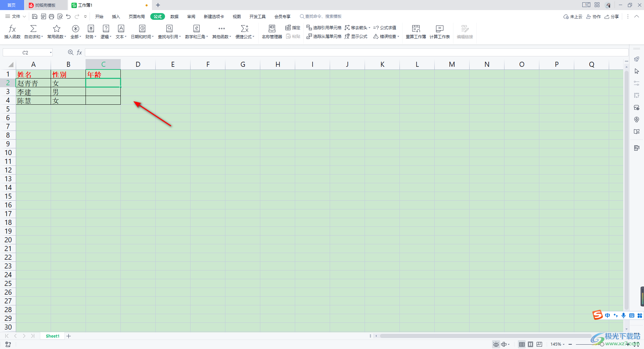
Task: Switch to Page Layout view in status bar
Action: tap(531, 344)
